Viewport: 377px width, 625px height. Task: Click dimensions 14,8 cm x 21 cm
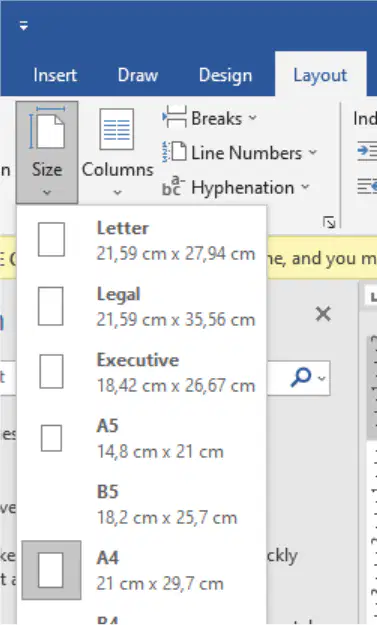click(160, 452)
